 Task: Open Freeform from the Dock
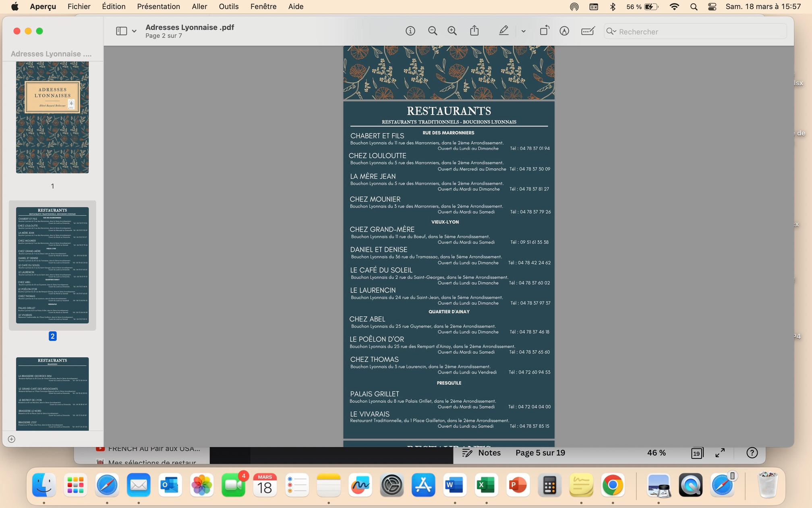click(360, 485)
